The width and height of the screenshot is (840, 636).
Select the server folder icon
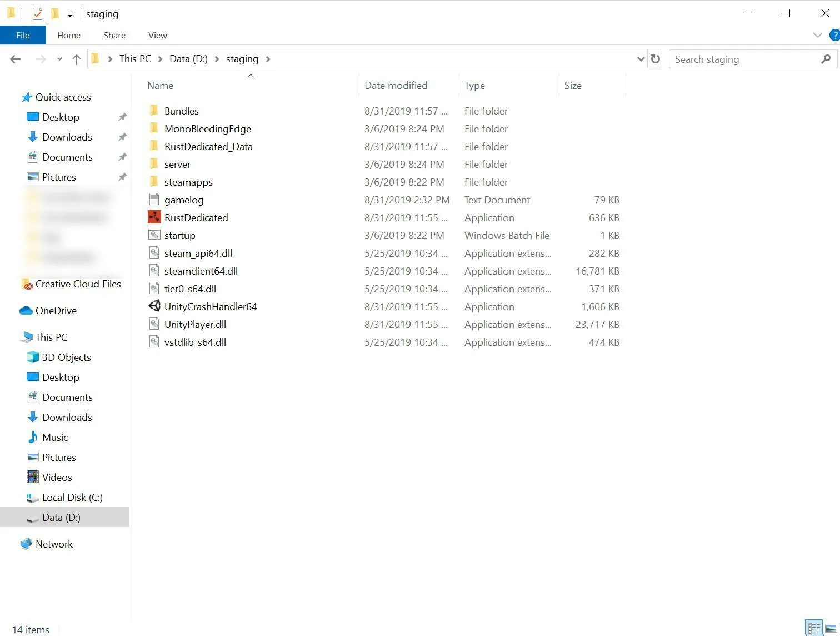154,164
